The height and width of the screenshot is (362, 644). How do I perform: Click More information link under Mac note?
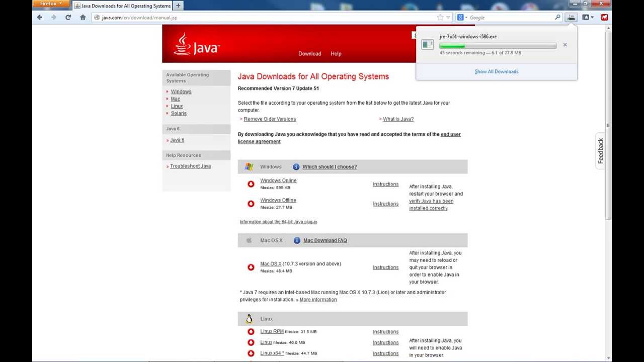coord(318,300)
